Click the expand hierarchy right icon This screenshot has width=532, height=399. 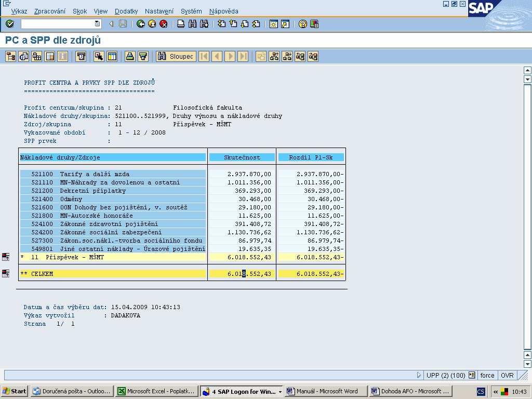pyautogui.click(x=313, y=56)
